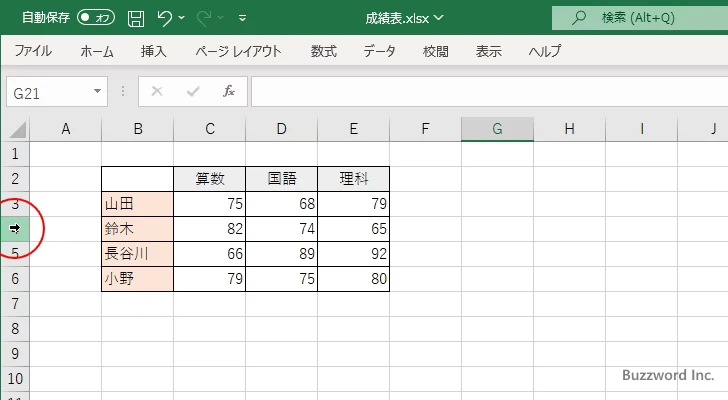Expand the Name Box dropdown arrow

coord(97,91)
